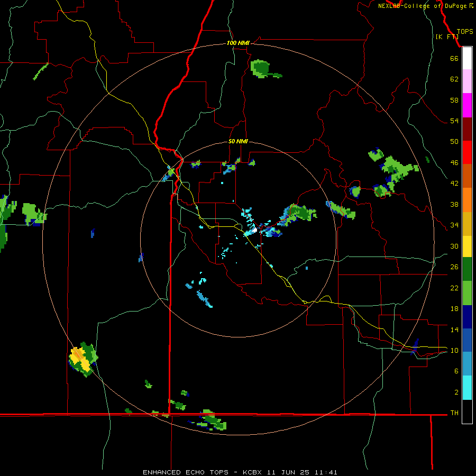Pick the magenta legend swatch

click(467, 105)
